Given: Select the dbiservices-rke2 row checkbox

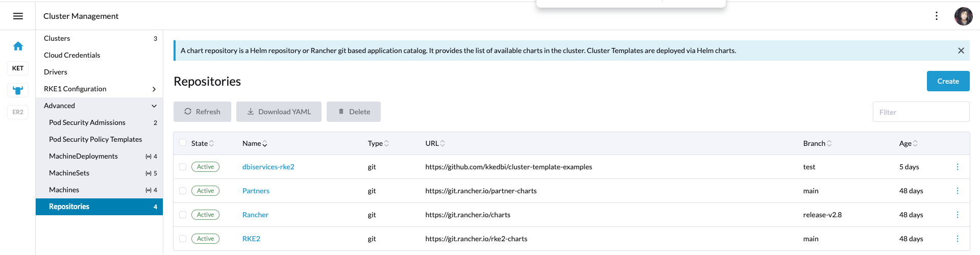Looking at the screenshot, I should (x=183, y=167).
